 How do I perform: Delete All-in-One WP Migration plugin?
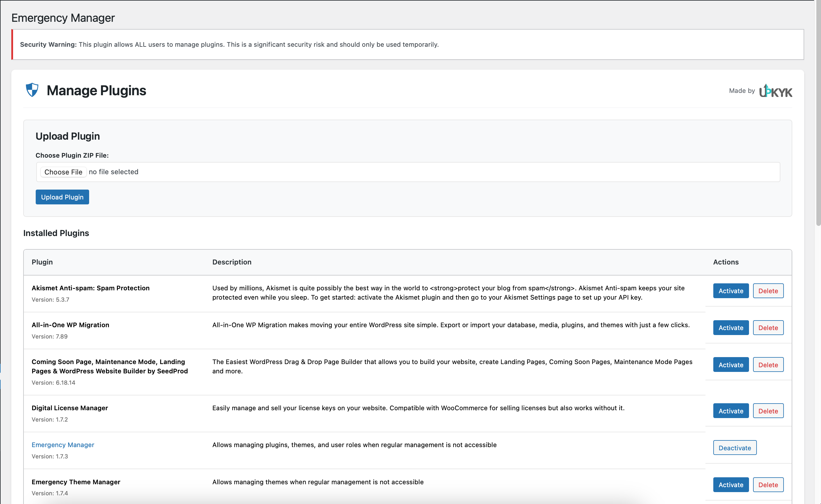coord(768,328)
